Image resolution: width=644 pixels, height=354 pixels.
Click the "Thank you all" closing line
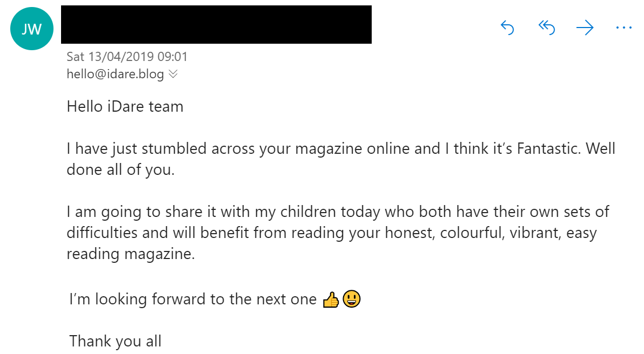(x=115, y=341)
